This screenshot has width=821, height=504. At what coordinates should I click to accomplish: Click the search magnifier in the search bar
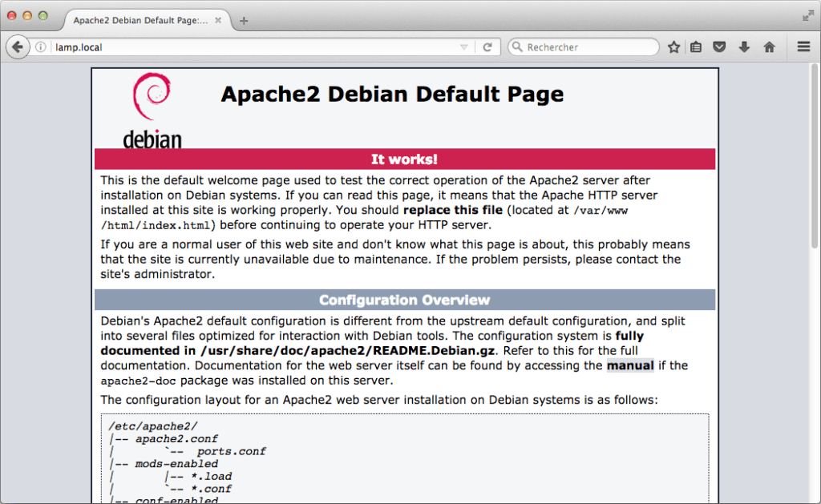(516, 46)
